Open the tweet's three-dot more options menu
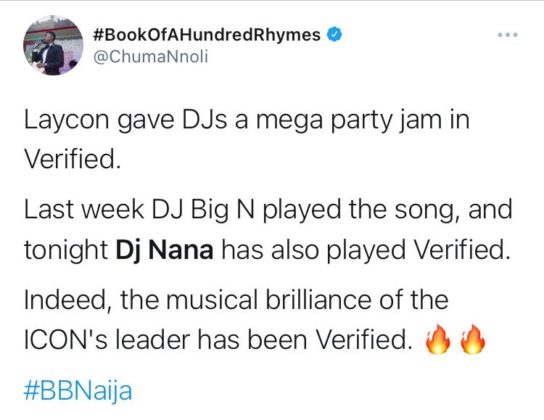 pyautogui.click(x=508, y=35)
